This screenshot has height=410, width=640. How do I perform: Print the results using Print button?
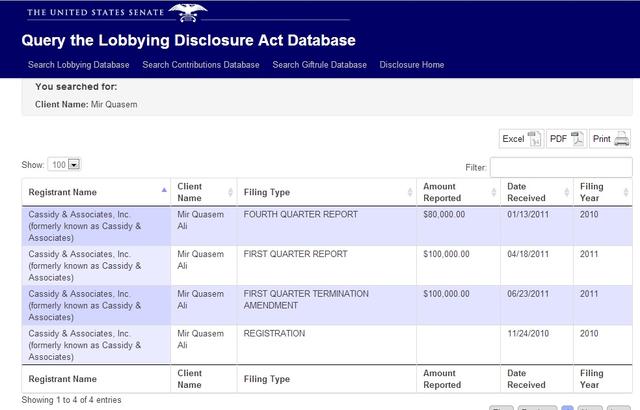click(x=610, y=139)
